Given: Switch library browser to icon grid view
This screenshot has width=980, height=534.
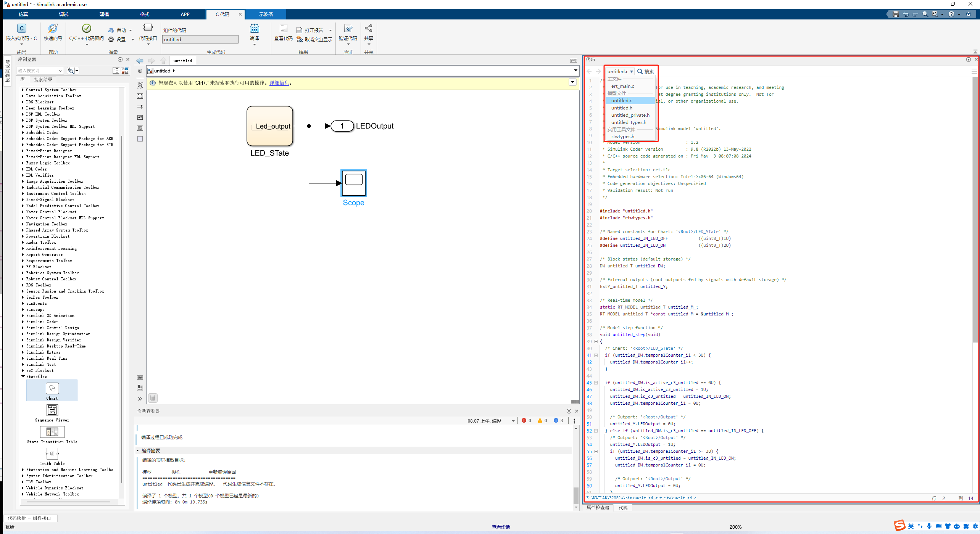Looking at the screenshot, I should tap(125, 71).
